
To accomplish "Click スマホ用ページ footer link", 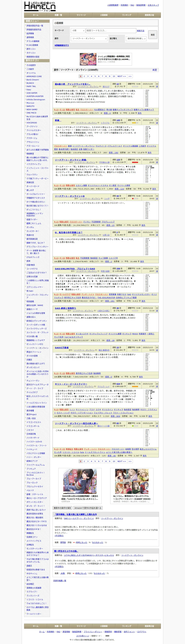I will pos(82,636).
